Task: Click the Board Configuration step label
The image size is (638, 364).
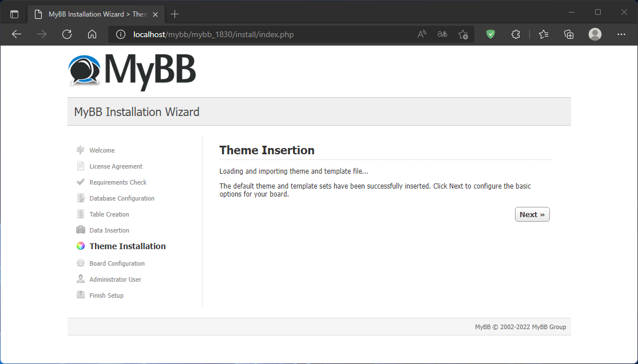Action: click(x=117, y=263)
